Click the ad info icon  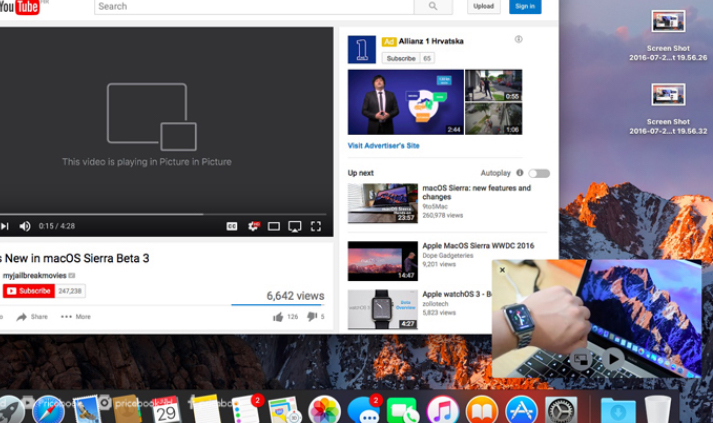(x=518, y=39)
